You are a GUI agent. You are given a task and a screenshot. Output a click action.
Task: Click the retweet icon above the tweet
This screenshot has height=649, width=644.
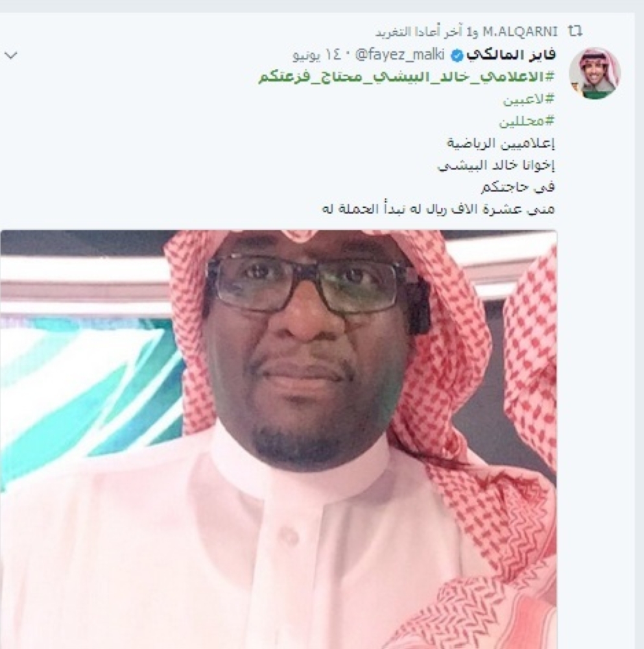coord(575,31)
